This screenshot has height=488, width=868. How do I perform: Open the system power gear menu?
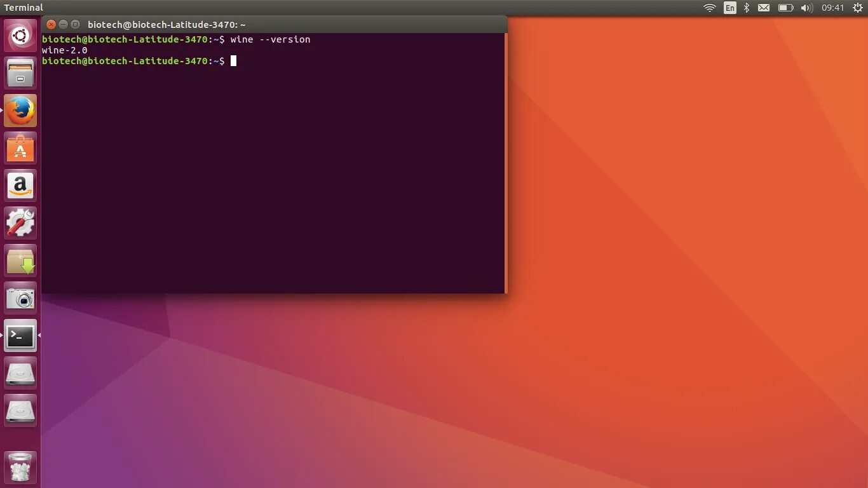tap(857, 8)
